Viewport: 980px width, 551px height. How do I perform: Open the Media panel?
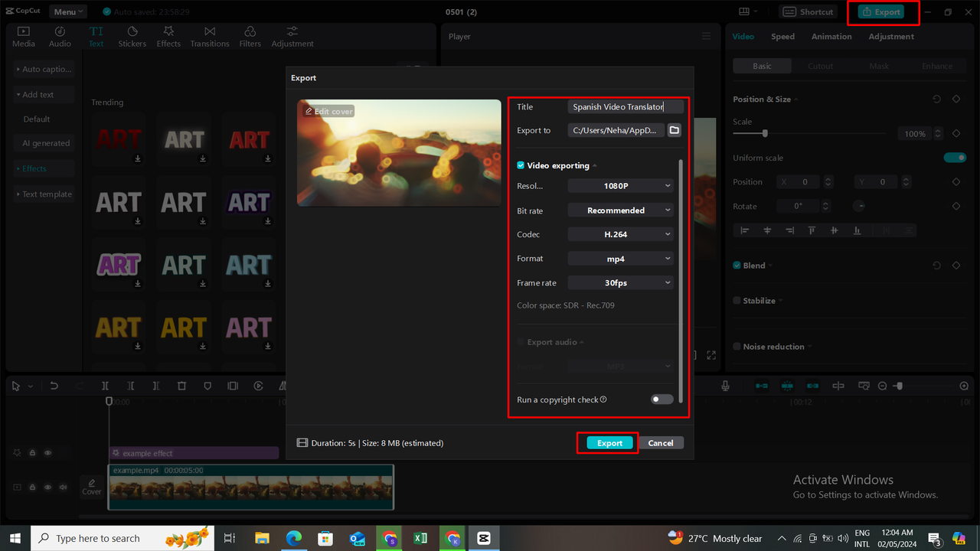pos(23,35)
